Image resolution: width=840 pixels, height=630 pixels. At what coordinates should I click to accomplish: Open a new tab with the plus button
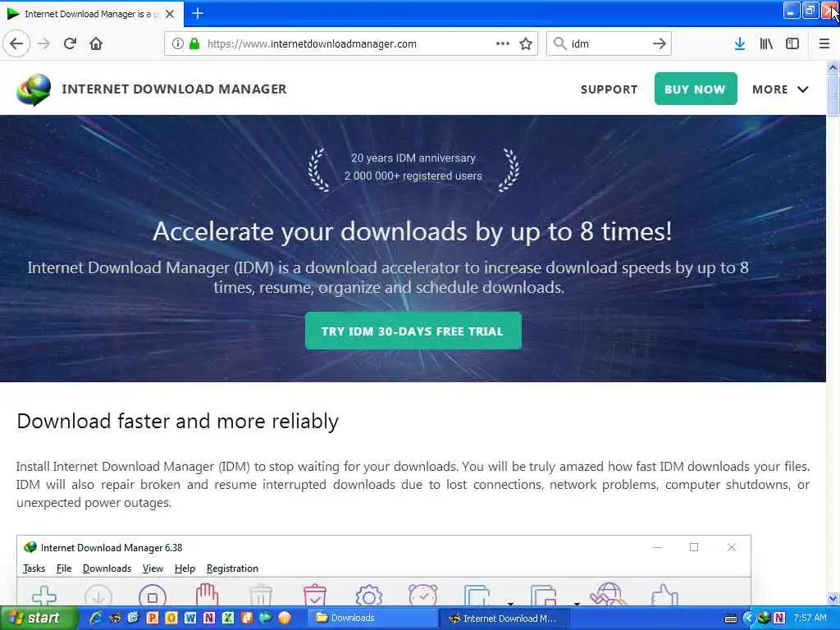(x=197, y=13)
